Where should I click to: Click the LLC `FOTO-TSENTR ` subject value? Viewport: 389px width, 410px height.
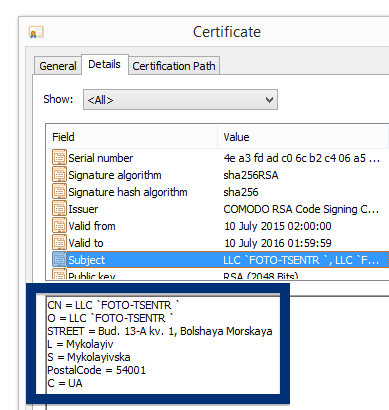[301, 260]
